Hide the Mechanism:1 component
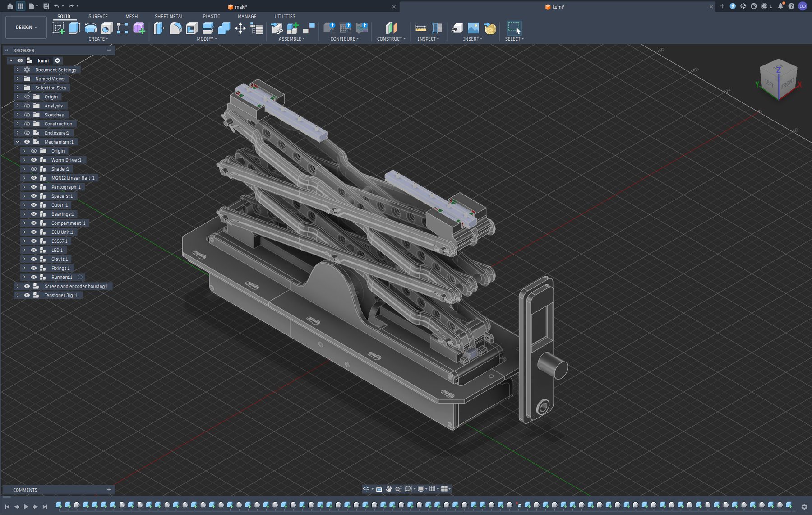This screenshot has width=812, height=515. [27, 142]
